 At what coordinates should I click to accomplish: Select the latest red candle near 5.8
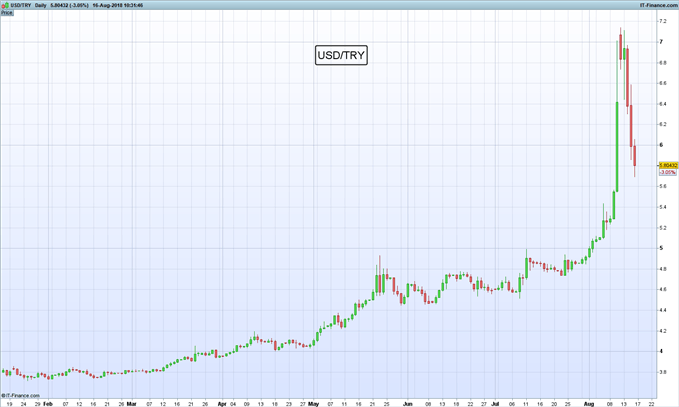coord(634,156)
